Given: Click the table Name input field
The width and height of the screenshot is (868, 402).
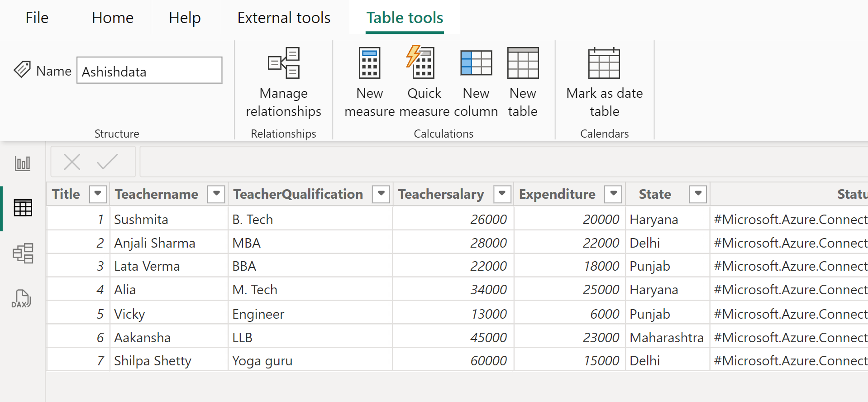Looking at the screenshot, I should click(x=149, y=71).
